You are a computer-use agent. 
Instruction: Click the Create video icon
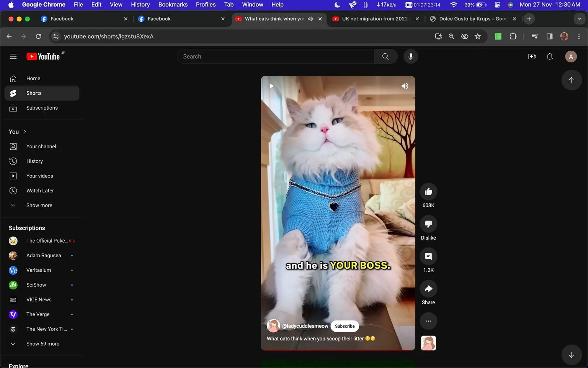[532, 56]
